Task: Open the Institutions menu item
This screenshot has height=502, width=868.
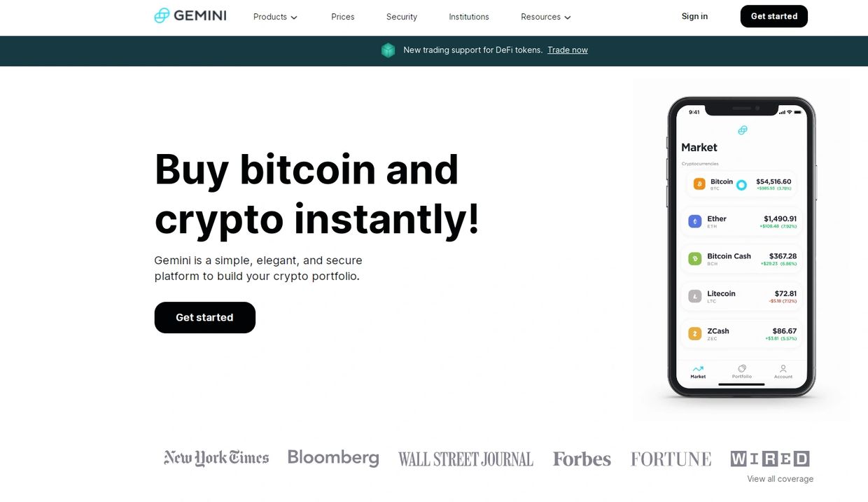Action: (469, 17)
